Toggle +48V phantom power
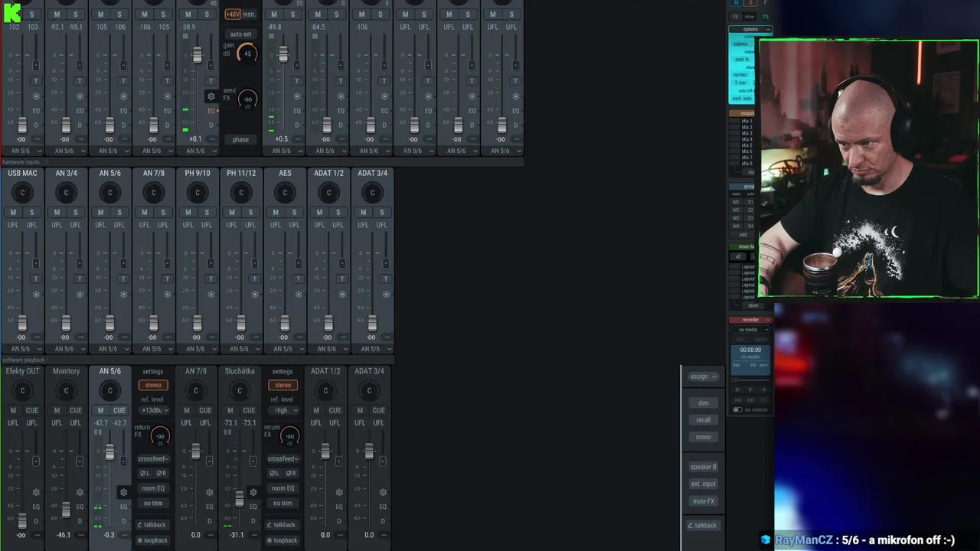The image size is (980, 551). [x=232, y=15]
